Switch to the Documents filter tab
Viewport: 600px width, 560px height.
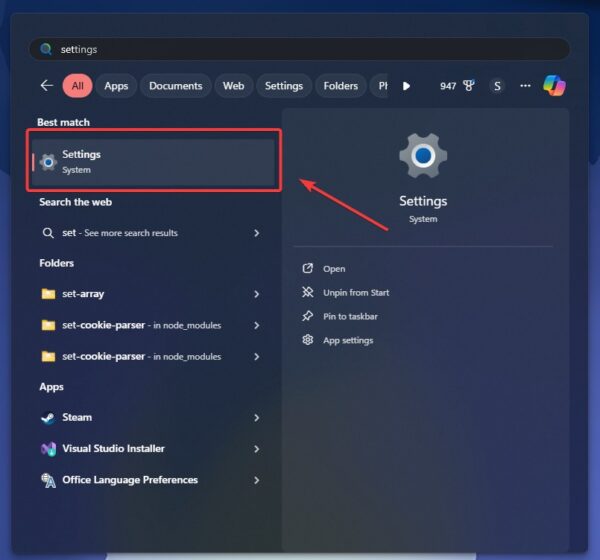tap(176, 86)
